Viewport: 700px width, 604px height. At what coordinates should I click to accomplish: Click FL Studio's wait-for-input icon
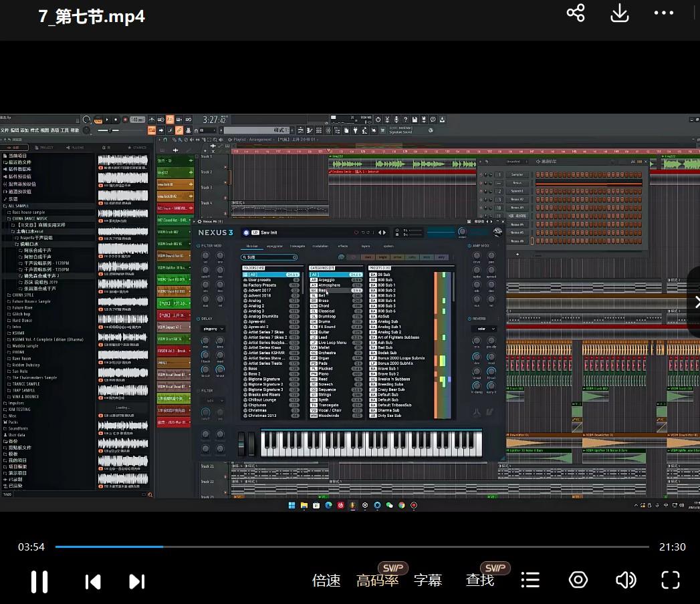tap(160, 120)
